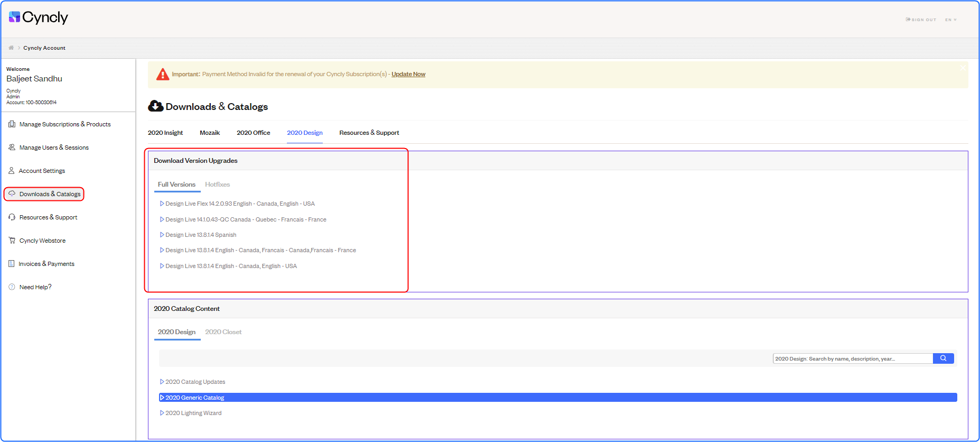Click the headset icon for Resources & Support
Screen dimensions: 980x442
click(12, 217)
